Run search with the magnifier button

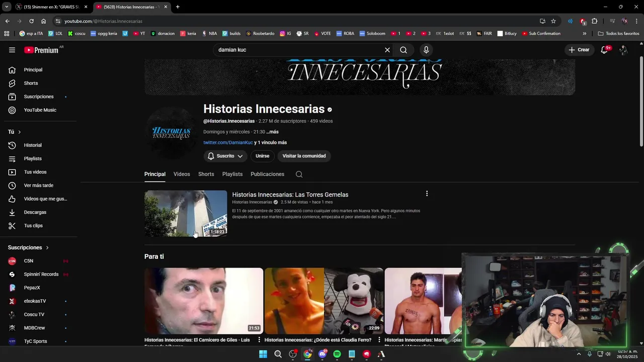(x=404, y=50)
